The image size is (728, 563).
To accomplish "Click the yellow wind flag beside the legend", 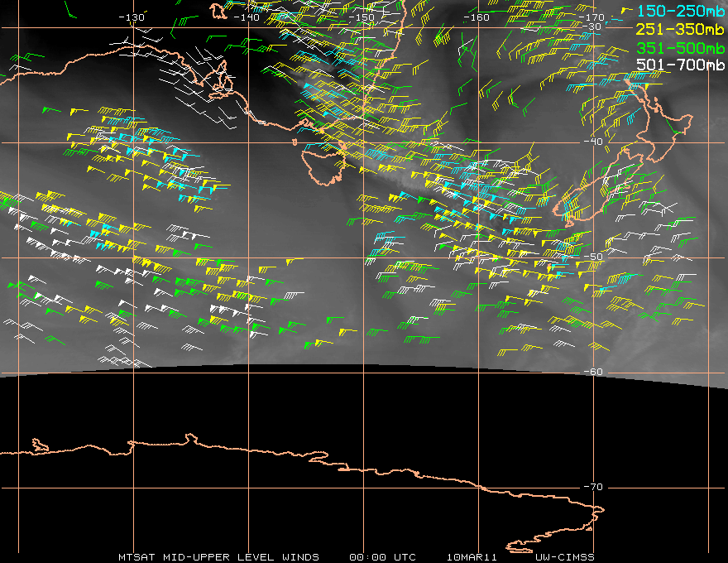I will coord(626,9).
